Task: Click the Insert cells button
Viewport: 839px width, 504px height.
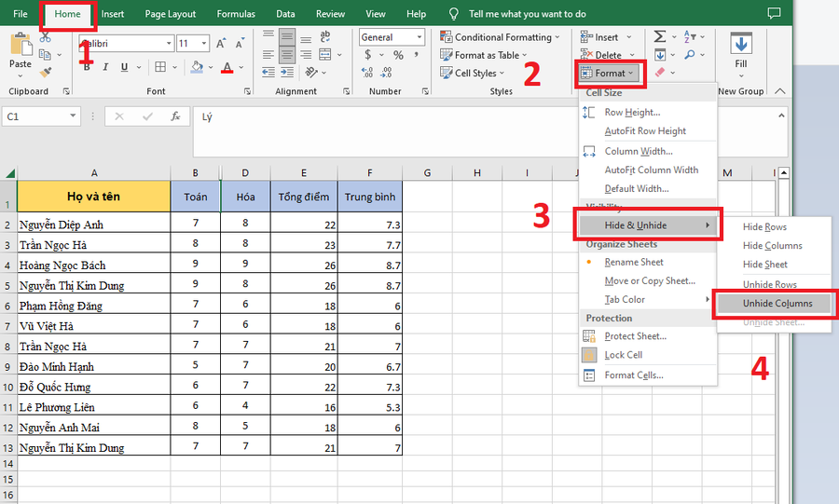Action: pos(599,37)
